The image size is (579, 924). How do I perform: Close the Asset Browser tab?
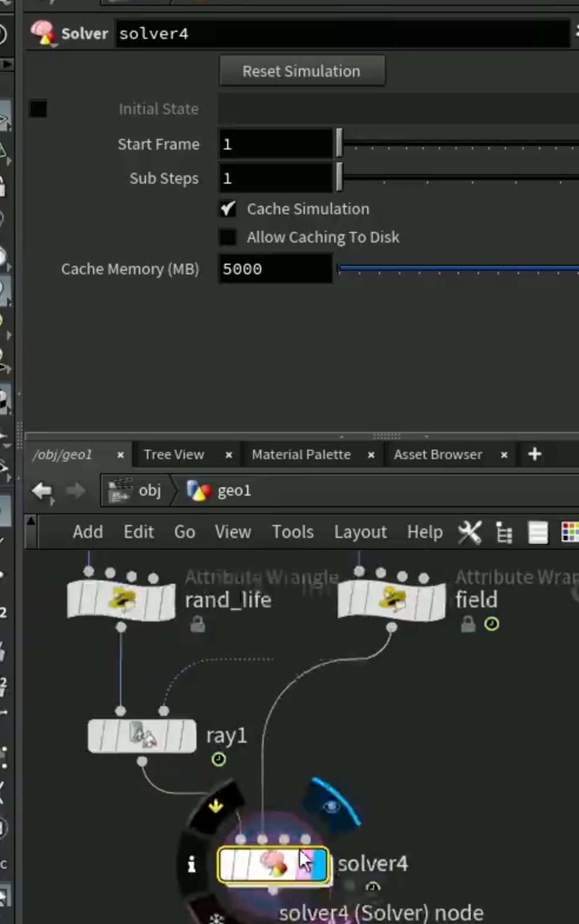point(504,455)
